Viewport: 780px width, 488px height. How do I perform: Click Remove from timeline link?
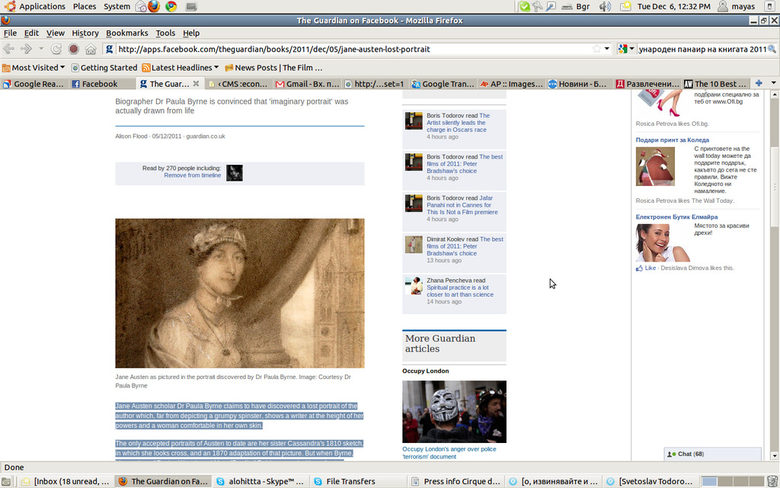pyautogui.click(x=192, y=175)
